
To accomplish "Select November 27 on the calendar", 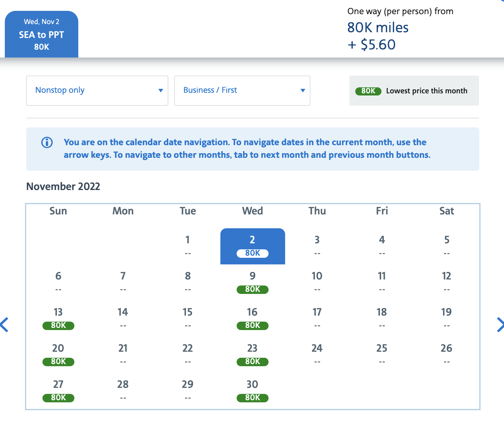I will [58, 391].
